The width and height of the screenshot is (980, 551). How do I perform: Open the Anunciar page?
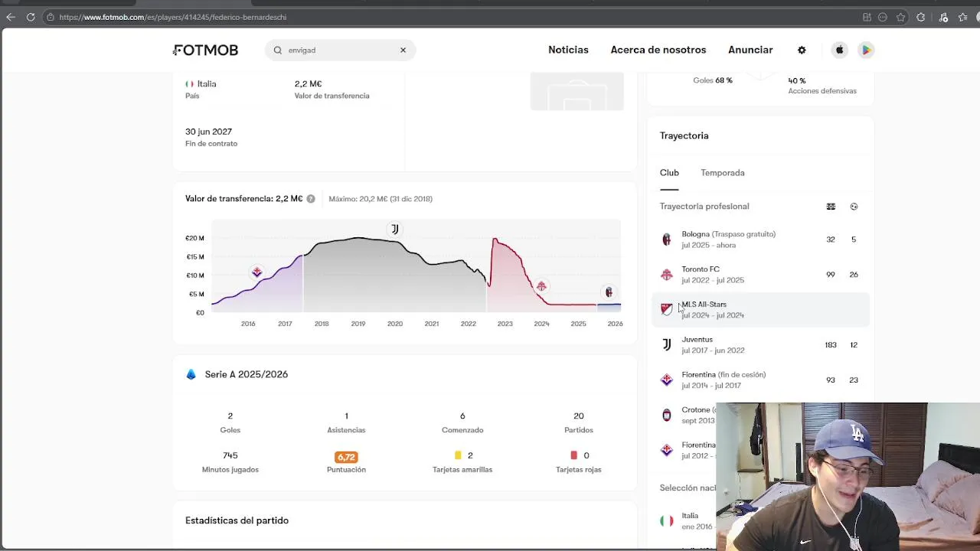[x=750, y=50]
